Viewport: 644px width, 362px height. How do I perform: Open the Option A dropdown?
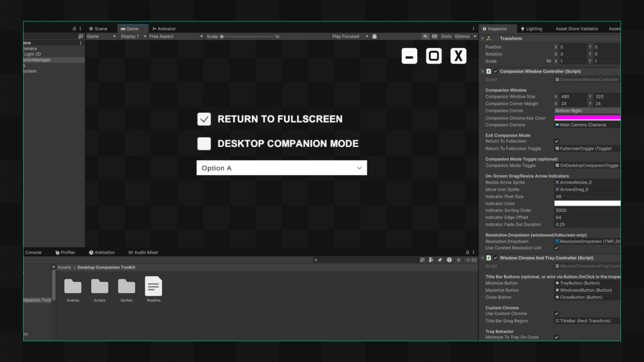coord(282,168)
